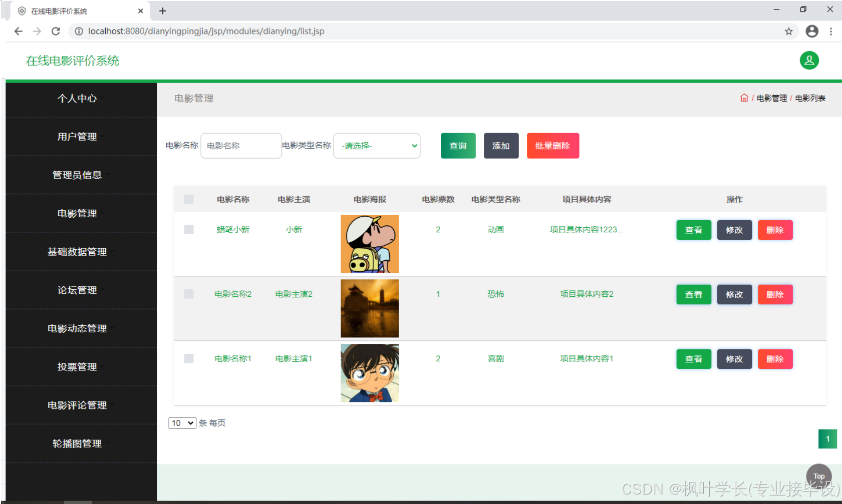Screen dimensions: 842x504
Task: Click the home icon in breadcrumb
Action: [744, 98]
